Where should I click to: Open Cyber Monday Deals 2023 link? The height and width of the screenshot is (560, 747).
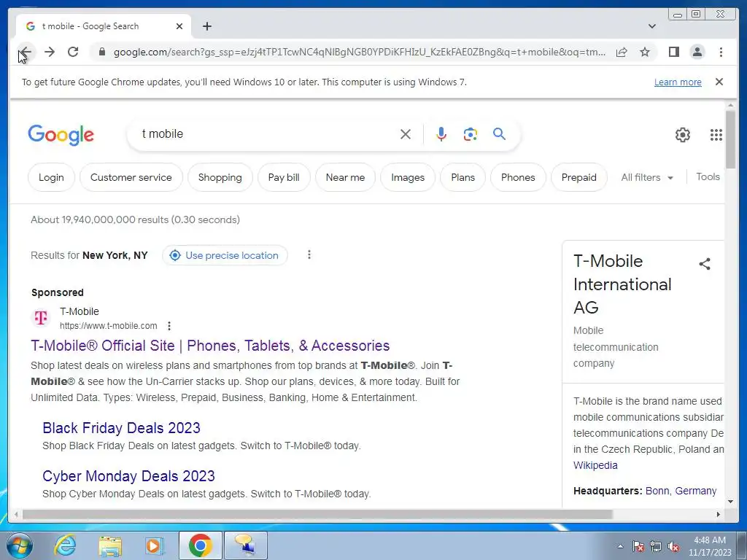pyautogui.click(x=128, y=475)
